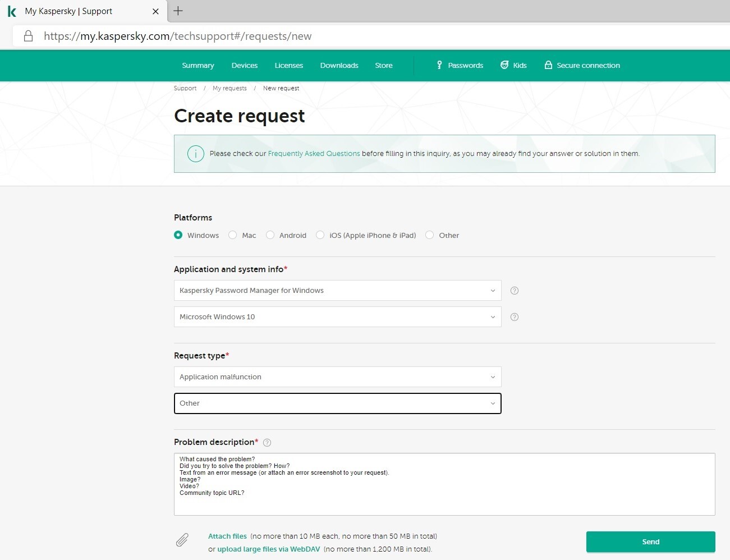
Task: Click the Platforms section label
Action: tap(193, 218)
